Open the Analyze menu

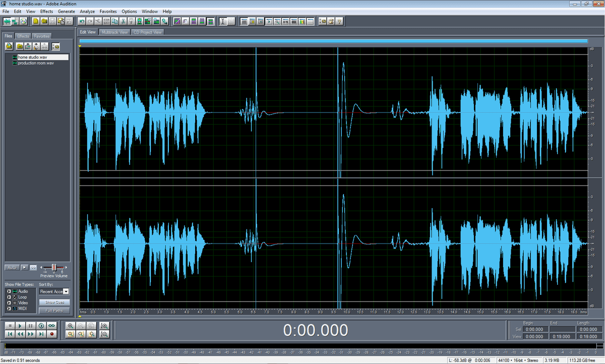pos(87,11)
